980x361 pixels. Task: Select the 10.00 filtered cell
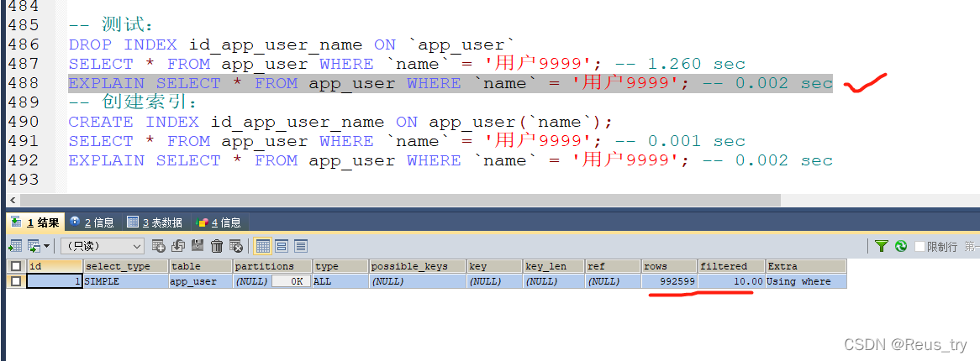[x=732, y=281]
